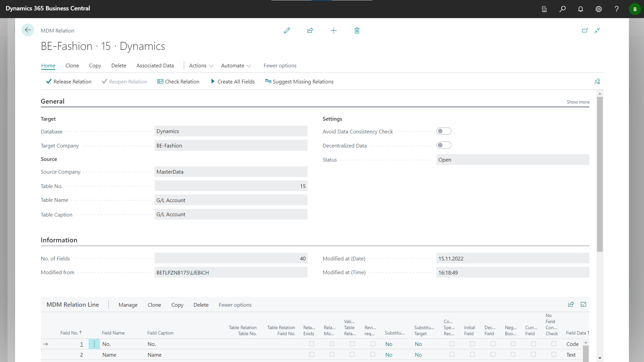The width and height of the screenshot is (644, 362).
Task: Click share icon in MDM Relation Line
Action: [571, 304]
